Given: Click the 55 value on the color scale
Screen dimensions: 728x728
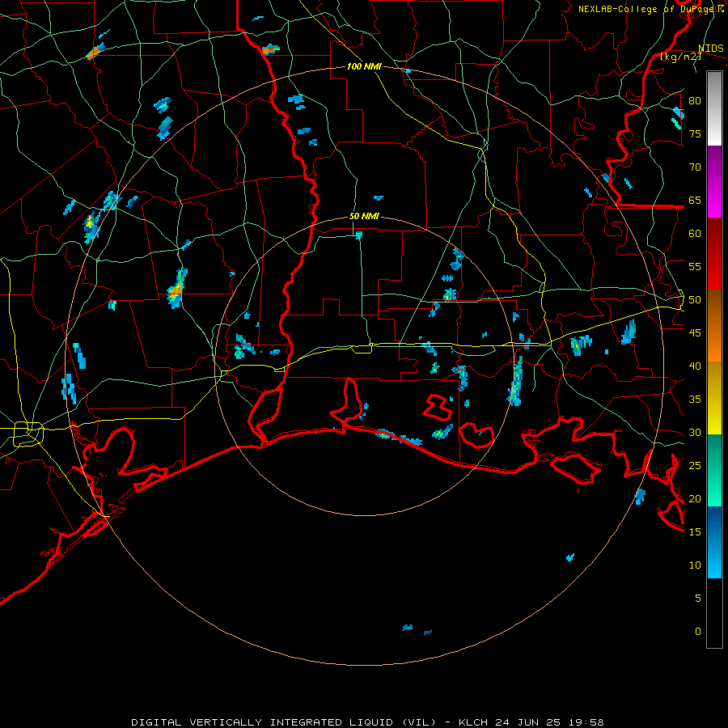Looking at the screenshot, I should [695, 266].
